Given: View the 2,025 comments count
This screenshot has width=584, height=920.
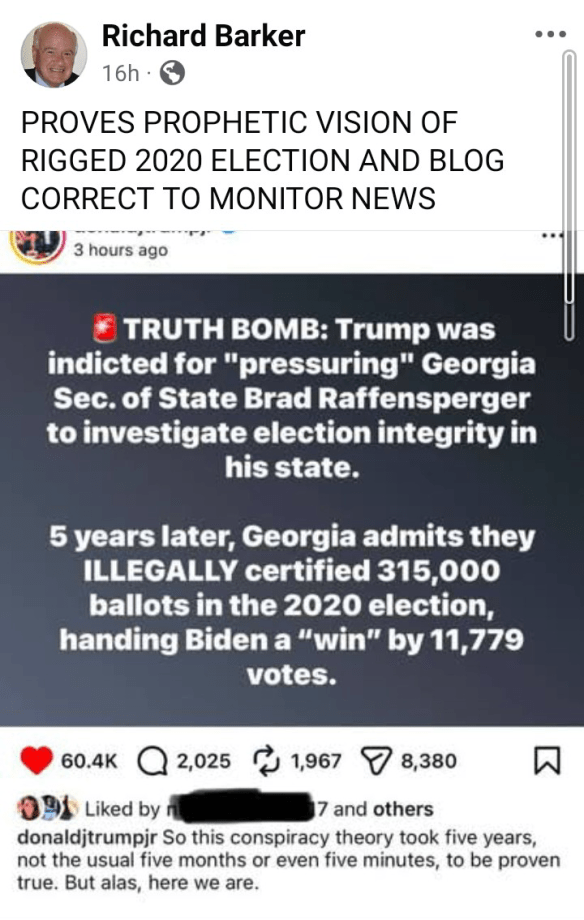Looking at the screenshot, I should pos(204,761).
